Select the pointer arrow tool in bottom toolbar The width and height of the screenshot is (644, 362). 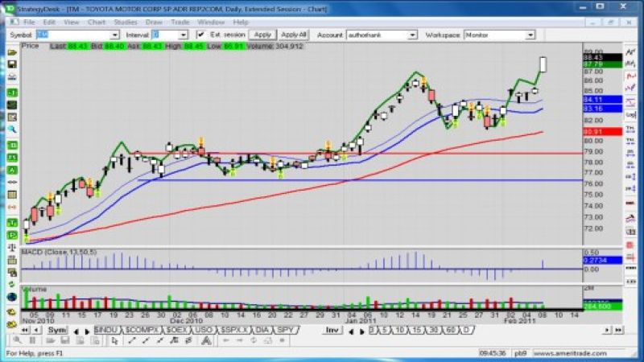point(114,341)
